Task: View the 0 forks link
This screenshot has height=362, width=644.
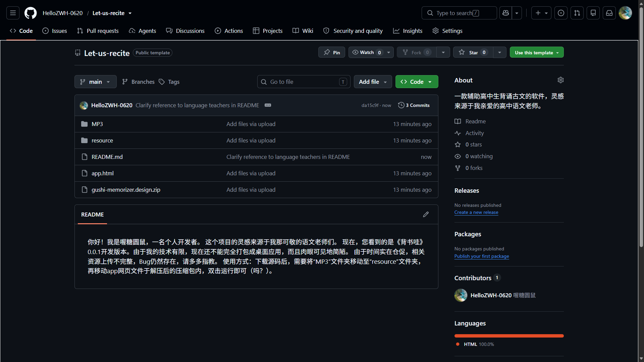Action: tap(469, 168)
